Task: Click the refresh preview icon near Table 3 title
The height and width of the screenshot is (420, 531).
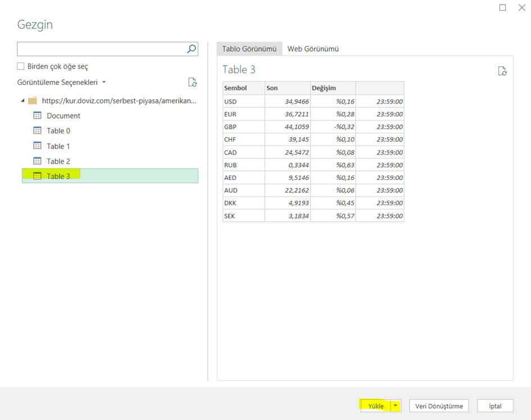Action: tap(502, 71)
